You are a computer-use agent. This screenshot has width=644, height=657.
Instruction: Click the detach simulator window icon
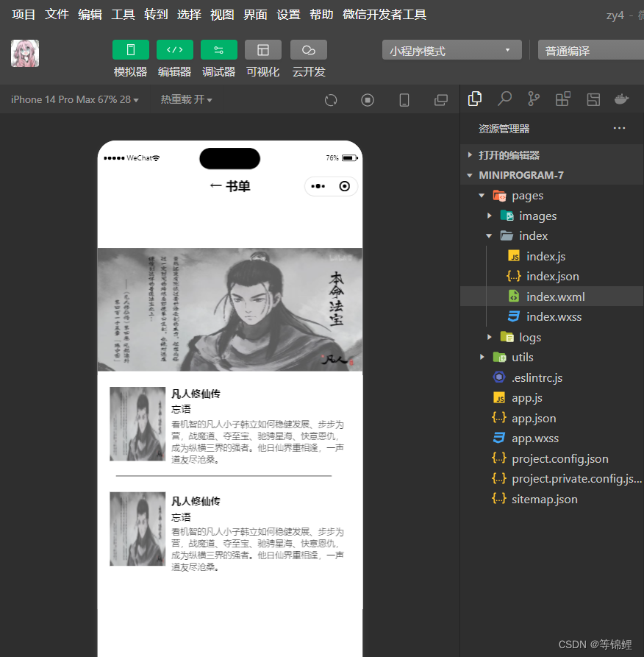441,100
